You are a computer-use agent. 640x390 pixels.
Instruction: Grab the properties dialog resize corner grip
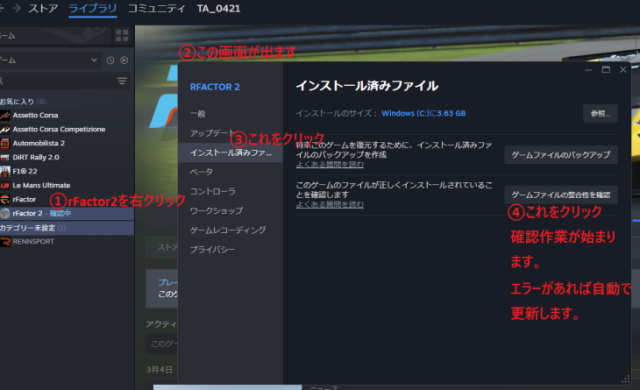pyautogui.click(x=625, y=379)
